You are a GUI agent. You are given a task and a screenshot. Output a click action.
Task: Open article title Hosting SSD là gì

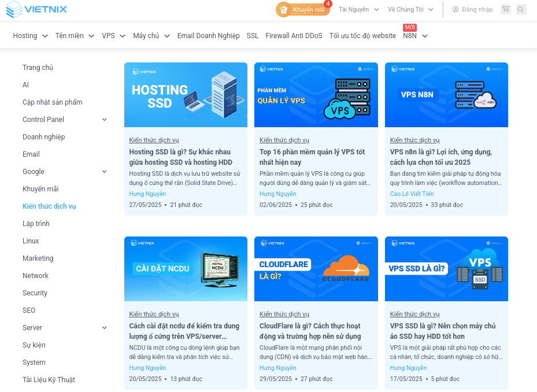pyautogui.click(x=180, y=157)
